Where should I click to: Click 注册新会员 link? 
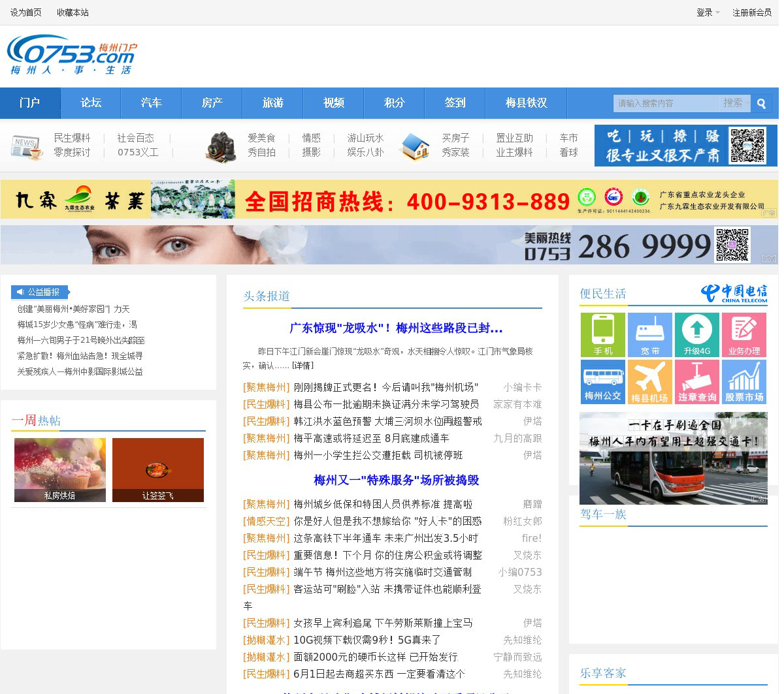click(752, 12)
